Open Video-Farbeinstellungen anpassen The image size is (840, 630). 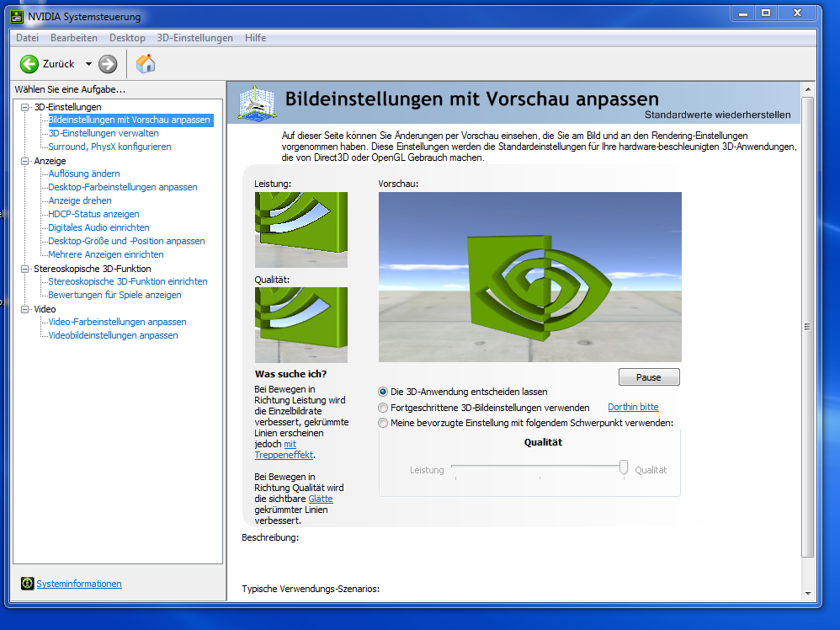117,322
